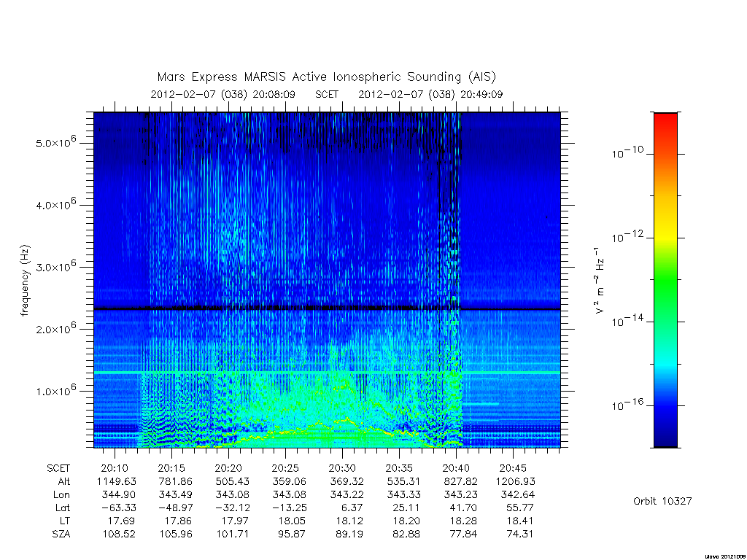Click the altitude value "1149.63"
This screenshot has height=560, width=747.
click(x=116, y=481)
